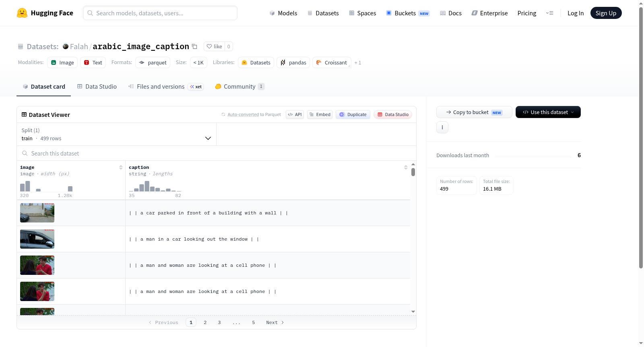This screenshot has width=644, height=347.
Task: Click the '499' number of rows value
Action: [x=444, y=189]
